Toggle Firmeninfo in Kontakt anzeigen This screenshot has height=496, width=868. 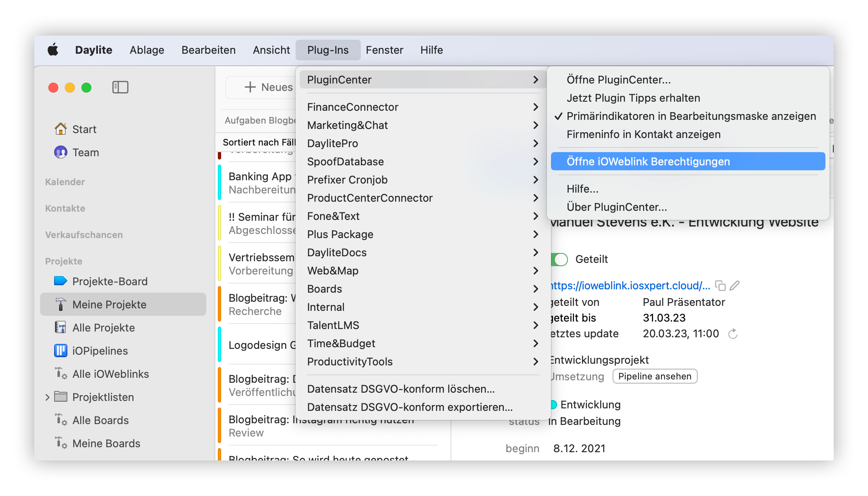click(x=688, y=134)
